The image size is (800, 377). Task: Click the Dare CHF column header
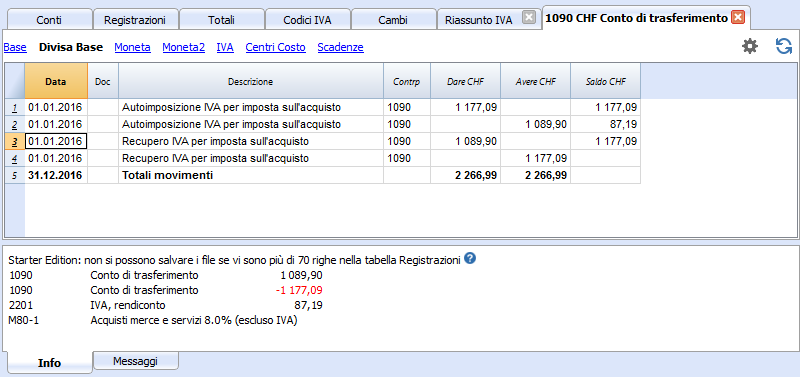click(x=465, y=81)
